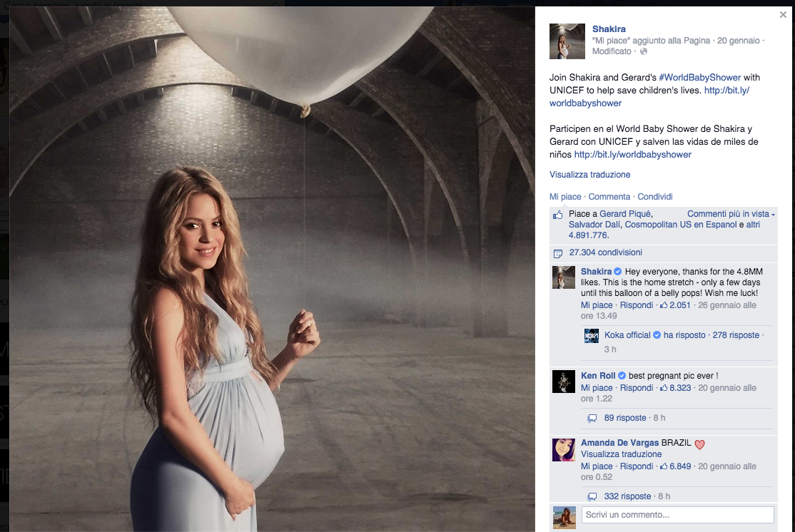Viewport: 795px width, 532px height.
Task: Click the like count icon on Shakira's comment
Action: (664, 305)
